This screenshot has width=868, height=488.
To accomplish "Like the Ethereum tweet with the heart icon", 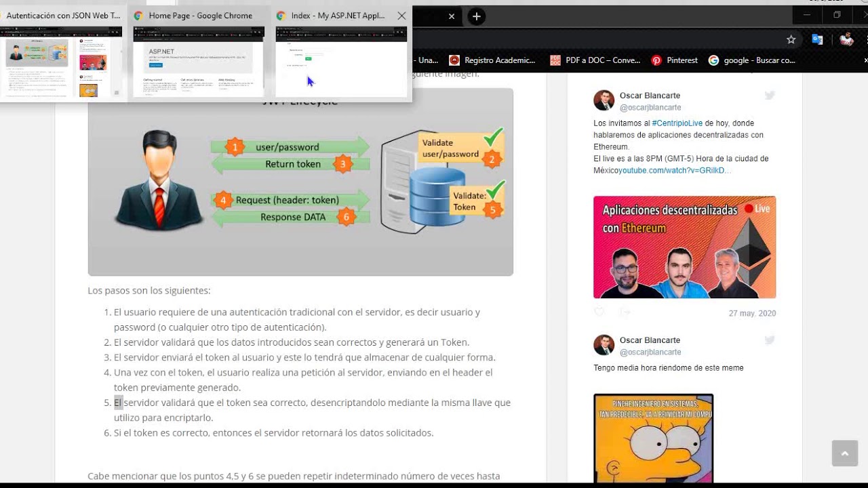I will (x=599, y=312).
